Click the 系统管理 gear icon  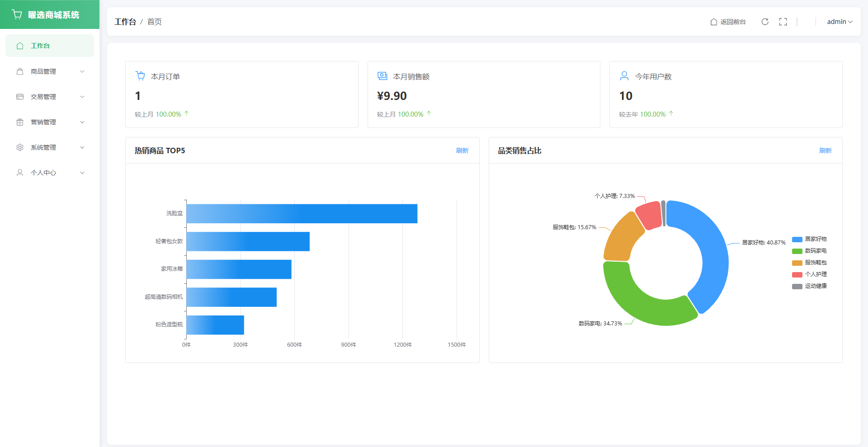(x=20, y=147)
